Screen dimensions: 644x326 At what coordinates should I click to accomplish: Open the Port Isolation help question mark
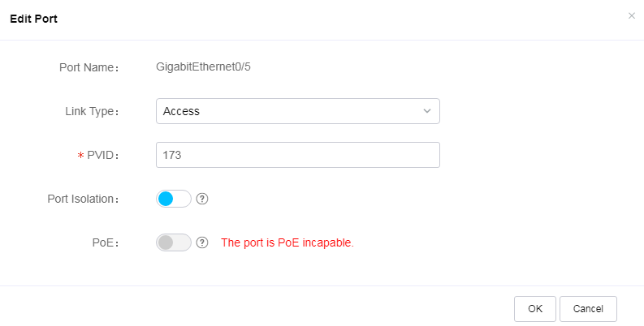202,199
